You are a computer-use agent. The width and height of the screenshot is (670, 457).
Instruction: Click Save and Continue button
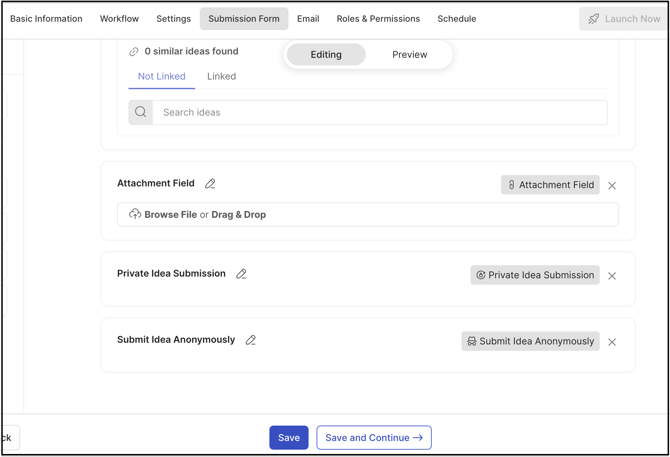[x=374, y=438]
